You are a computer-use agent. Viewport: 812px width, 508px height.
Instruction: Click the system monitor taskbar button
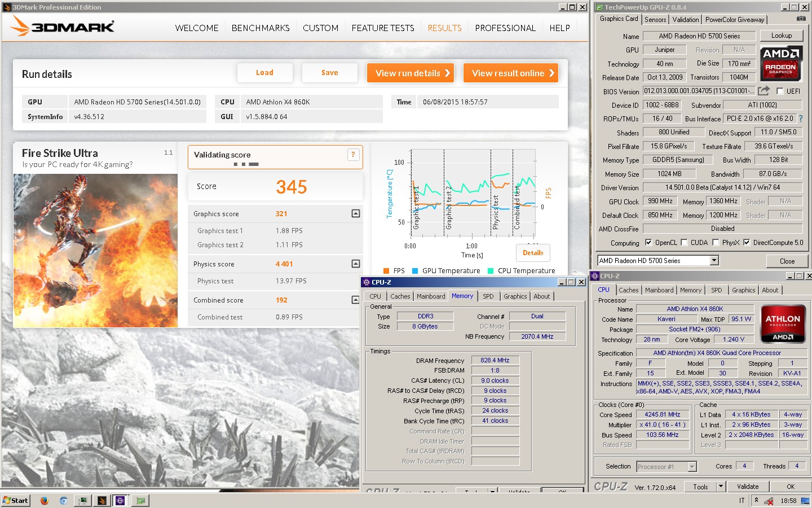point(83,500)
